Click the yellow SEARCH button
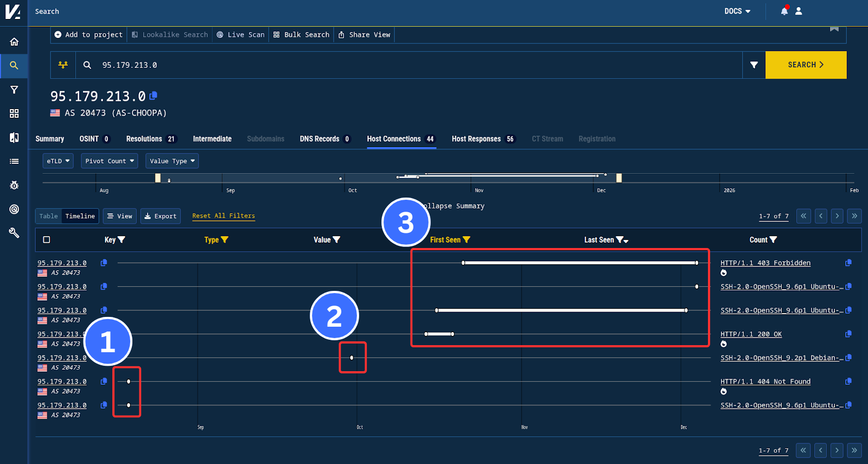Screen dimensions: 868x464 (806, 65)
